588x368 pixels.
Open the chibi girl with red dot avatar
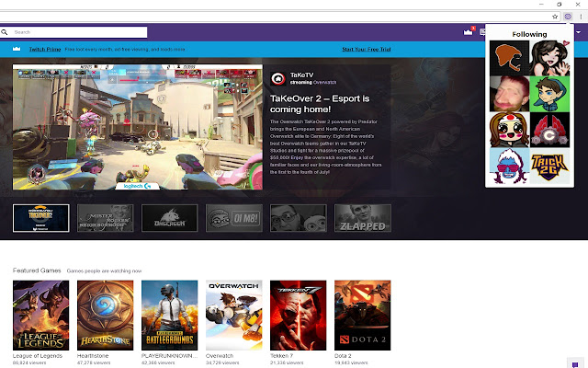pyautogui.click(x=509, y=130)
